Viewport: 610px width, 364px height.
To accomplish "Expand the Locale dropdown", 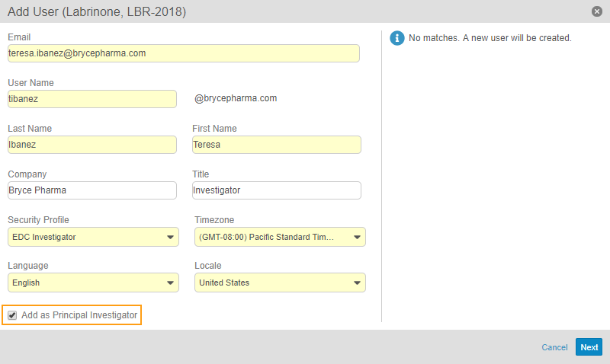I will pyautogui.click(x=280, y=283).
